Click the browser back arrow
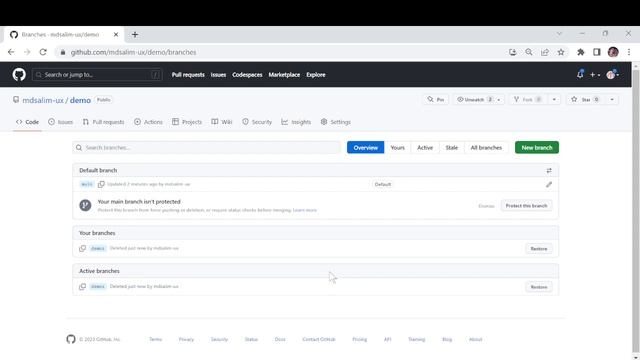The width and height of the screenshot is (640, 360). pos(11,52)
